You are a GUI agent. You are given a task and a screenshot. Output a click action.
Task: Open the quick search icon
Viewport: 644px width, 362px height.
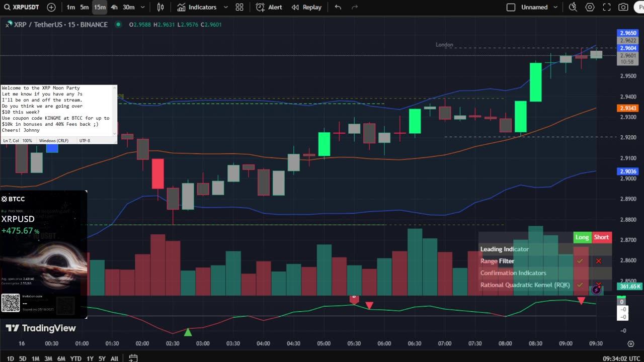[573, 7]
